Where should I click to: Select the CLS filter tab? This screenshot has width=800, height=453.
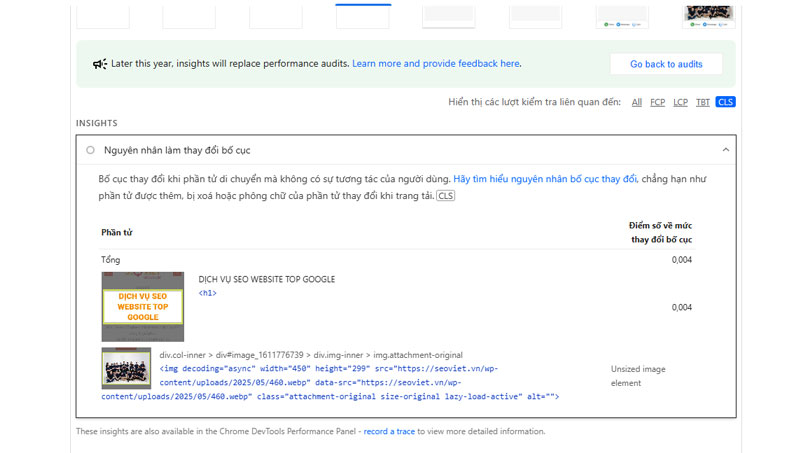point(725,102)
